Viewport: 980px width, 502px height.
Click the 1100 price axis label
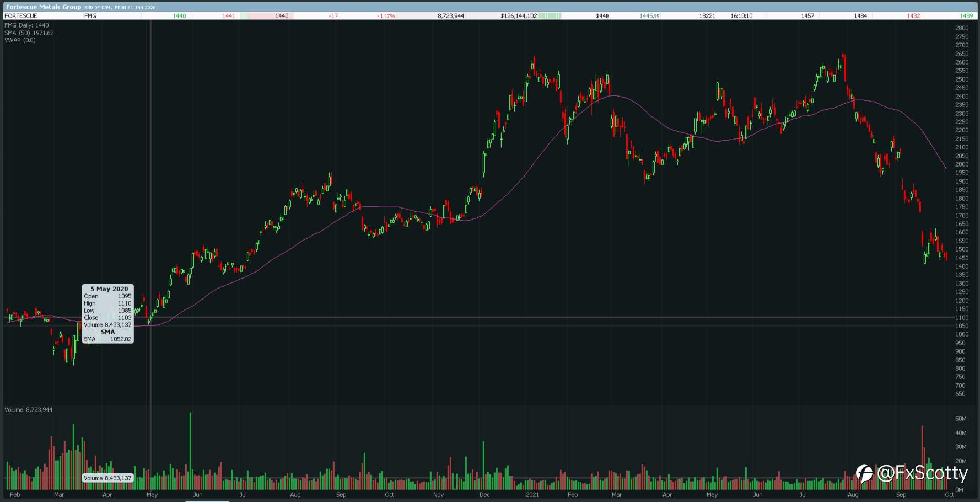(x=962, y=318)
